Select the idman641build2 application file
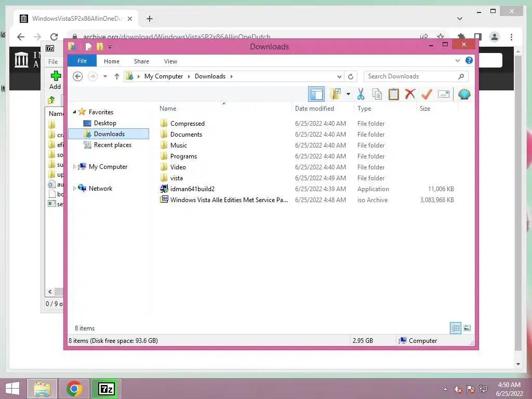The width and height of the screenshot is (532, 399). click(192, 189)
